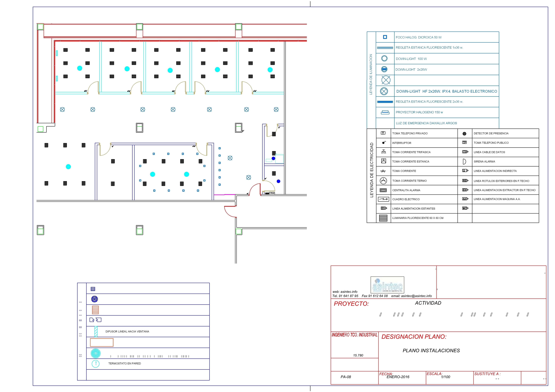Viewport: 555px width, 392px height.
Task: Select the PROYECTOR HALOGENO 150 w symbol
Action: [385, 112]
